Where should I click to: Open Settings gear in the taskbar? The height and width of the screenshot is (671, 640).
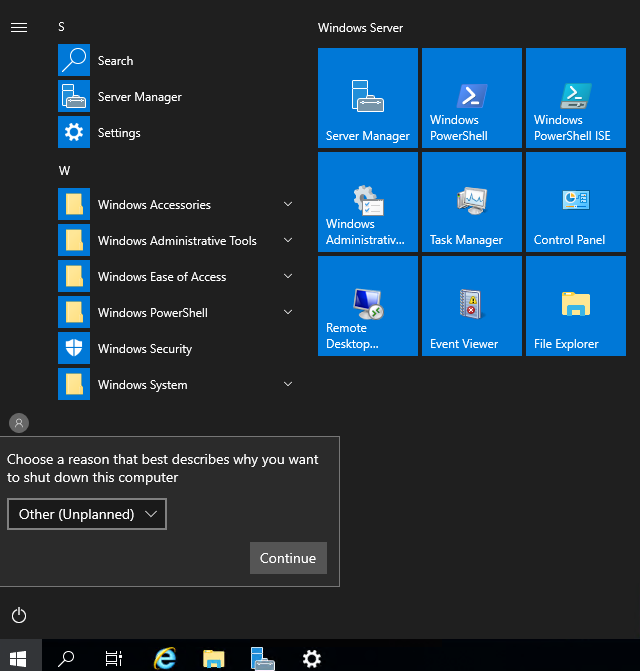point(311,658)
